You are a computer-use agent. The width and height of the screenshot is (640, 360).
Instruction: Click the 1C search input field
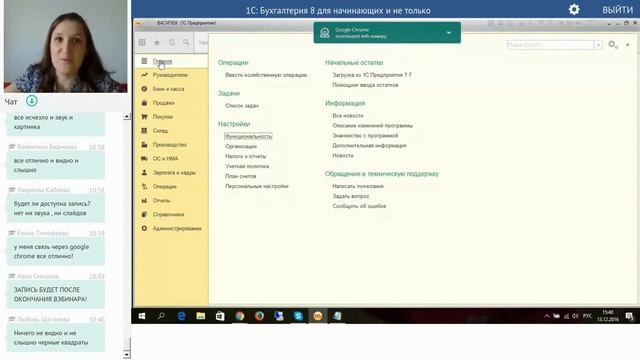pyautogui.click(x=550, y=45)
